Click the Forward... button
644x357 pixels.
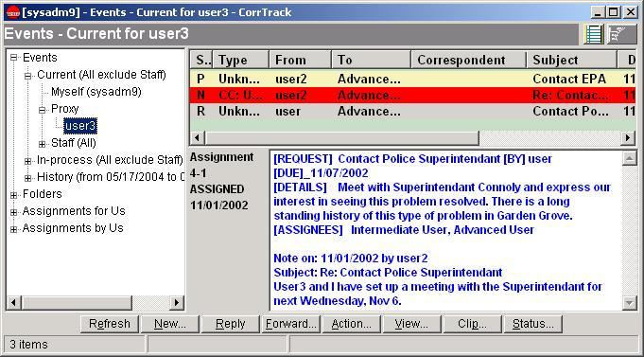[291, 324]
